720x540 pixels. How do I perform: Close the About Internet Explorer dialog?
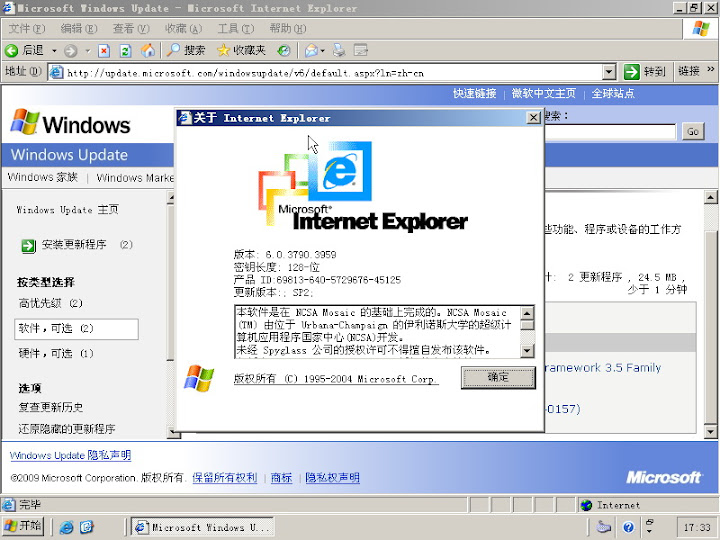coord(533,118)
